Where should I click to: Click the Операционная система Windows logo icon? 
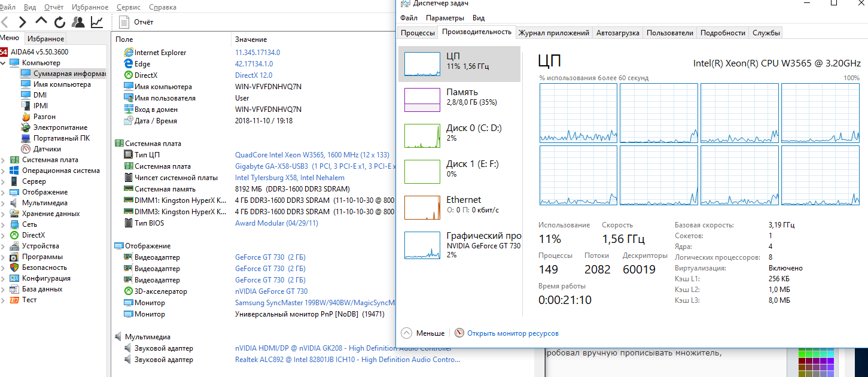click(x=14, y=171)
